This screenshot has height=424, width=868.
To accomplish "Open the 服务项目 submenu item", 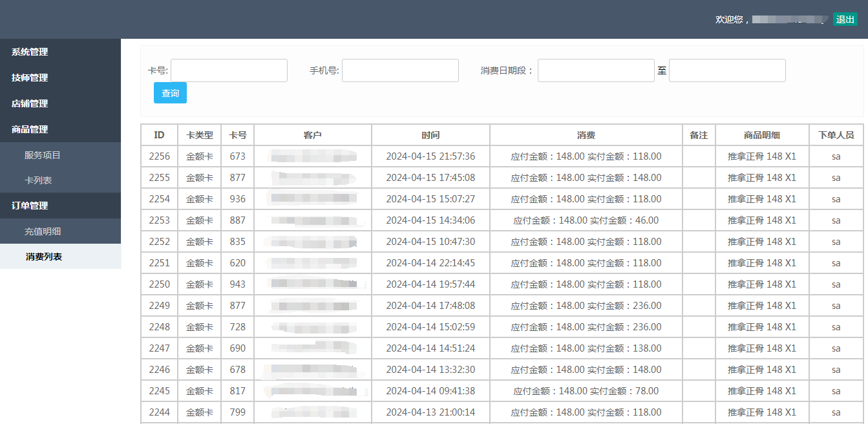I will (x=43, y=155).
